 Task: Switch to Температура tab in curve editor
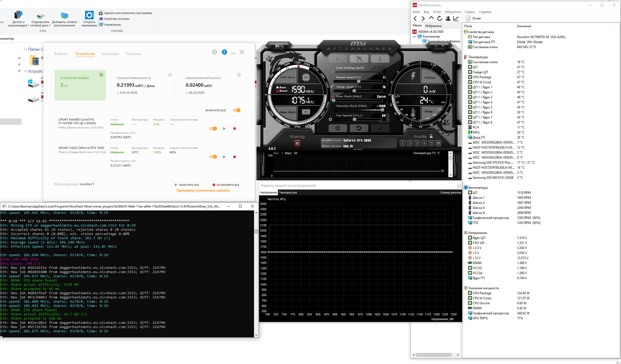[288, 192]
